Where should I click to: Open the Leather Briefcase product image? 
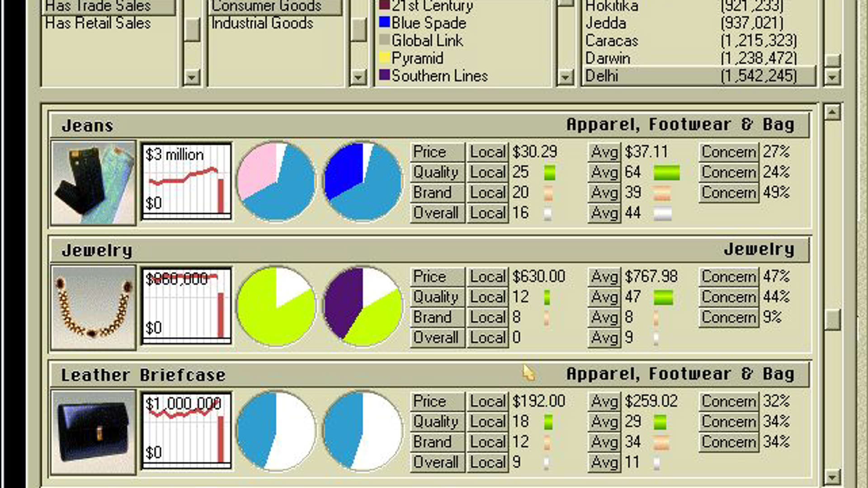click(x=93, y=432)
